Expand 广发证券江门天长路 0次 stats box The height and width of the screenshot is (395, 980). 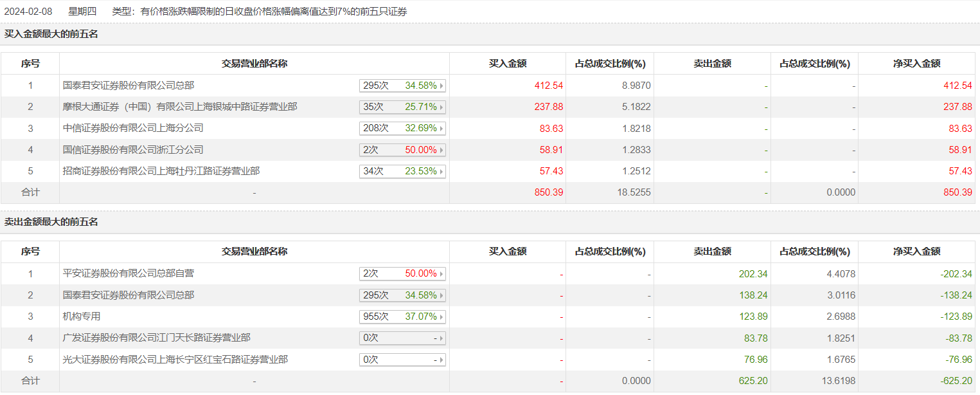point(402,338)
